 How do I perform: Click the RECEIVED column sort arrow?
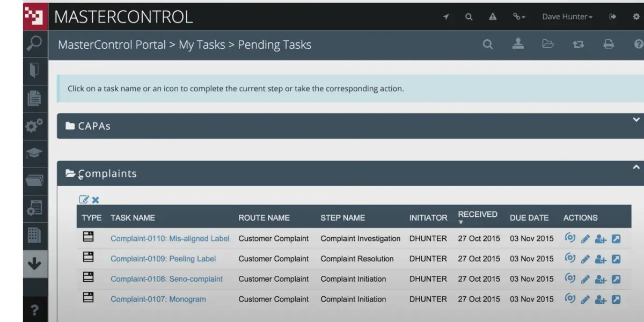click(460, 222)
